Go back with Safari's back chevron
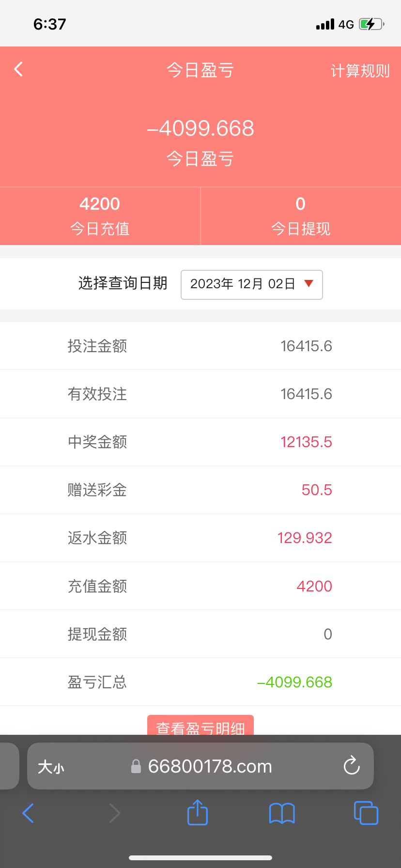The height and width of the screenshot is (868, 401). [x=28, y=813]
